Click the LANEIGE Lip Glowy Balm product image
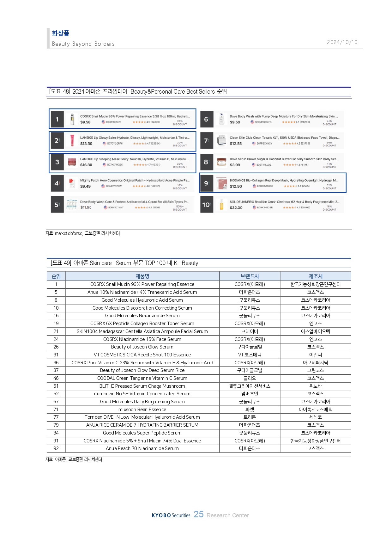This screenshot has height=555, width=392. click(72, 140)
